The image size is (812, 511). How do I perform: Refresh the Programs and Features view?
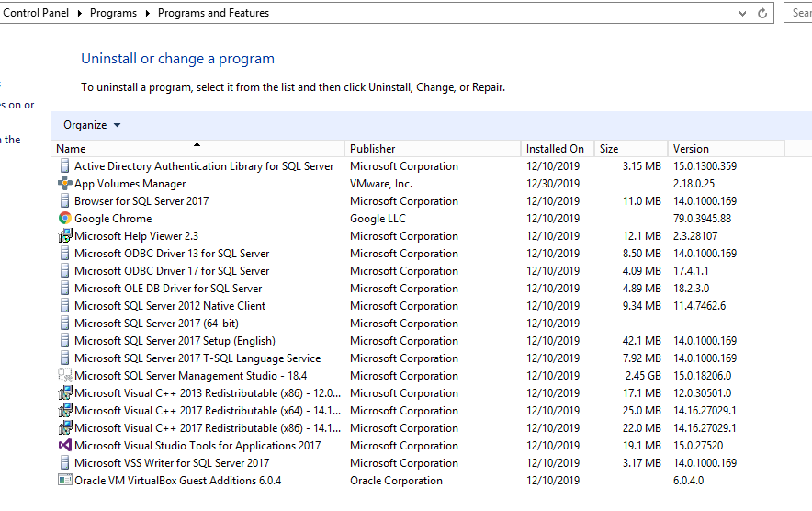(762, 13)
